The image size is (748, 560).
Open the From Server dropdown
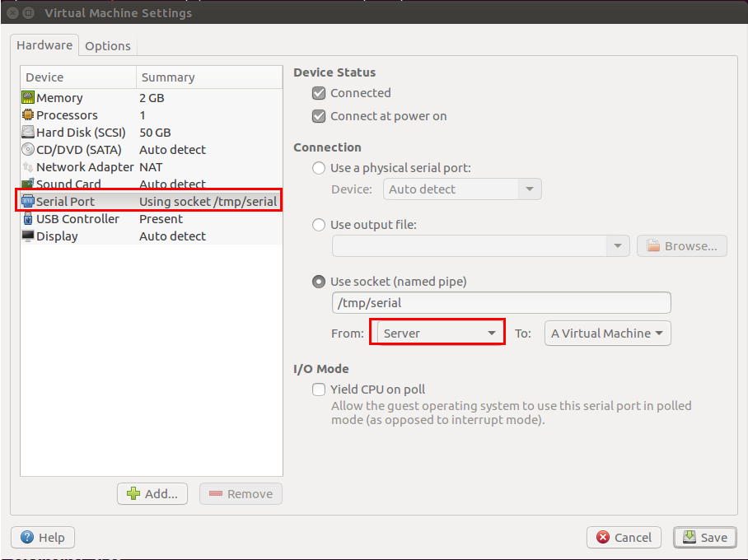coord(437,334)
